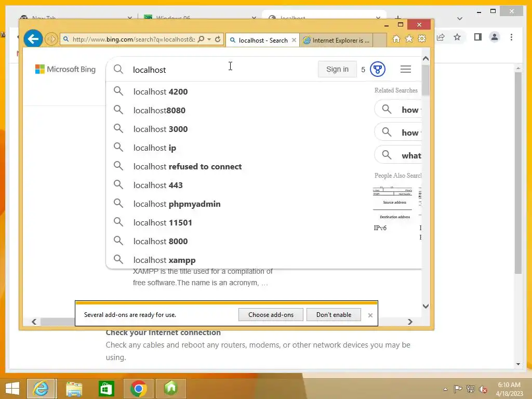Choose suggestion 'localhost 3000'
532x399 pixels.
click(x=264, y=129)
